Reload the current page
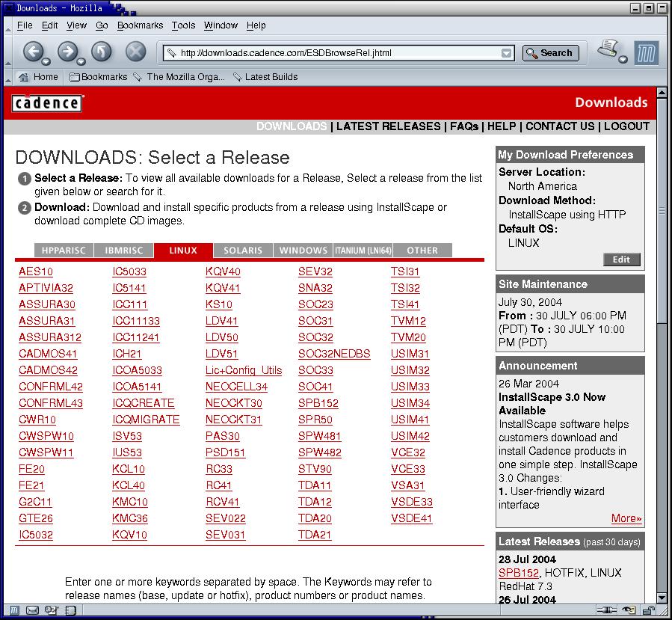Screen dimensions: 672x620 [101, 52]
